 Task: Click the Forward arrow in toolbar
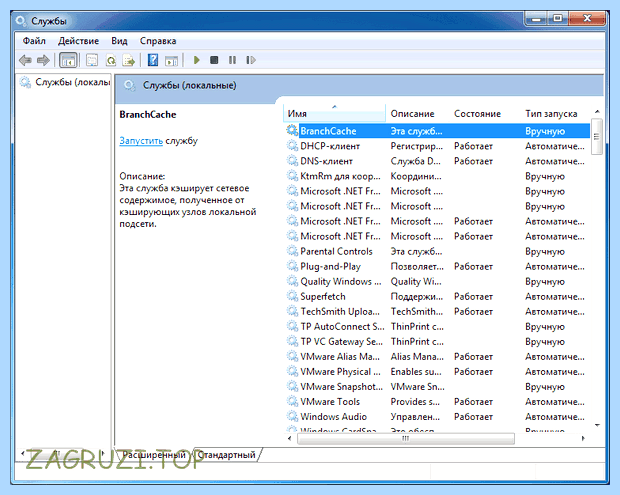coord(43,60)
